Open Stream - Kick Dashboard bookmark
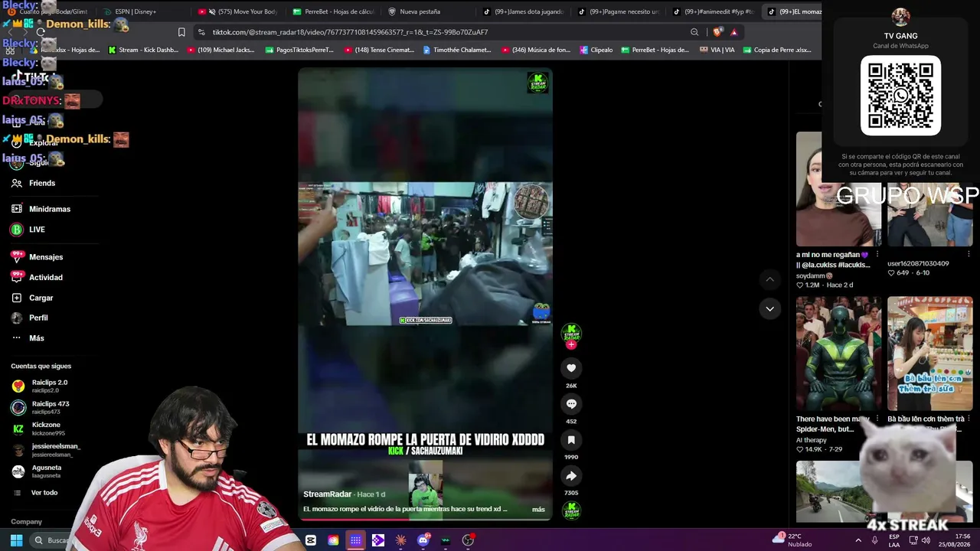This screenshot has width=980, height=551. tap(144, 51)
